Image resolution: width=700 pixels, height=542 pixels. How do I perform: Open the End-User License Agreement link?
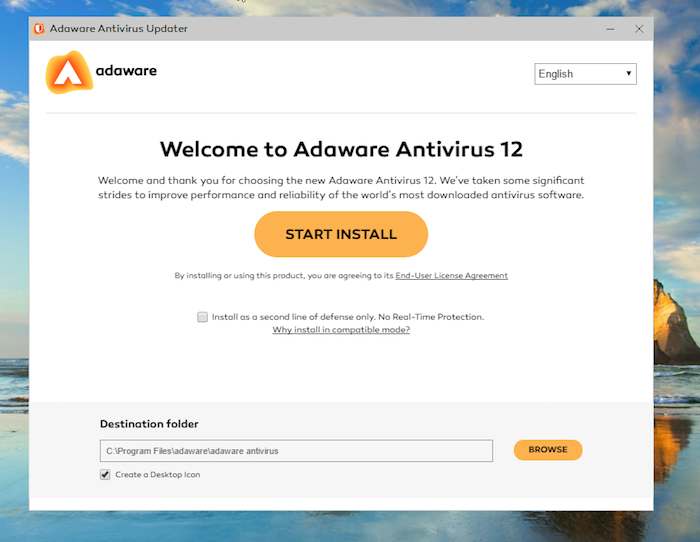point(451,275)
